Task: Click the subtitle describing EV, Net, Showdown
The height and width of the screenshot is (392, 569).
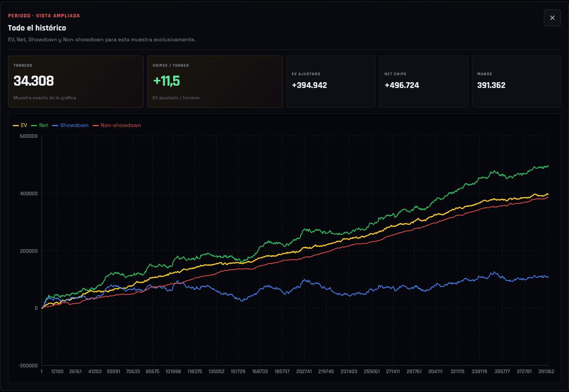Action: [x=102, y=40]
